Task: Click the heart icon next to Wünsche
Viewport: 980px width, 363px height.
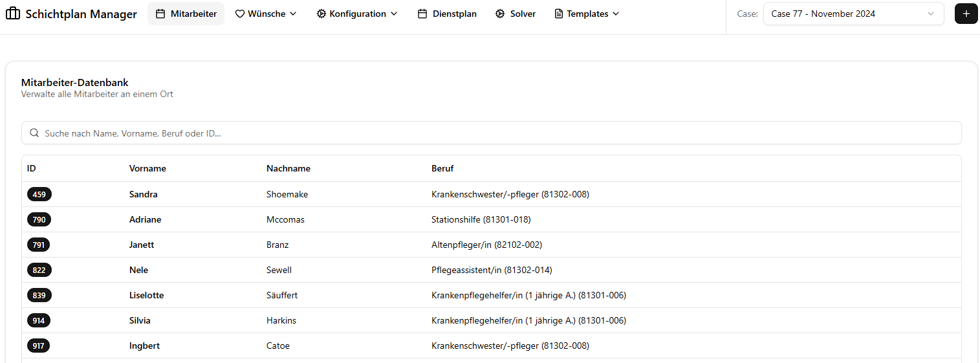Action: (239, 14)
